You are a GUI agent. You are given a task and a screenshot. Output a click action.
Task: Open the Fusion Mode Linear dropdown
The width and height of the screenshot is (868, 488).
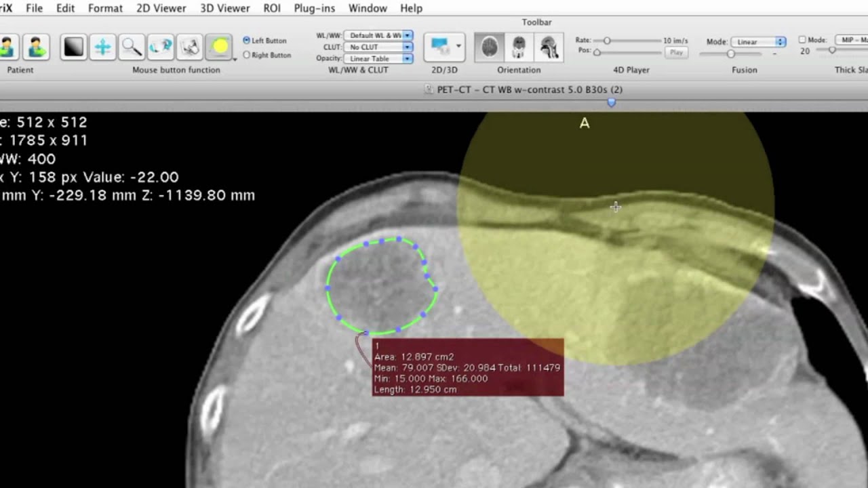point(759,42)
